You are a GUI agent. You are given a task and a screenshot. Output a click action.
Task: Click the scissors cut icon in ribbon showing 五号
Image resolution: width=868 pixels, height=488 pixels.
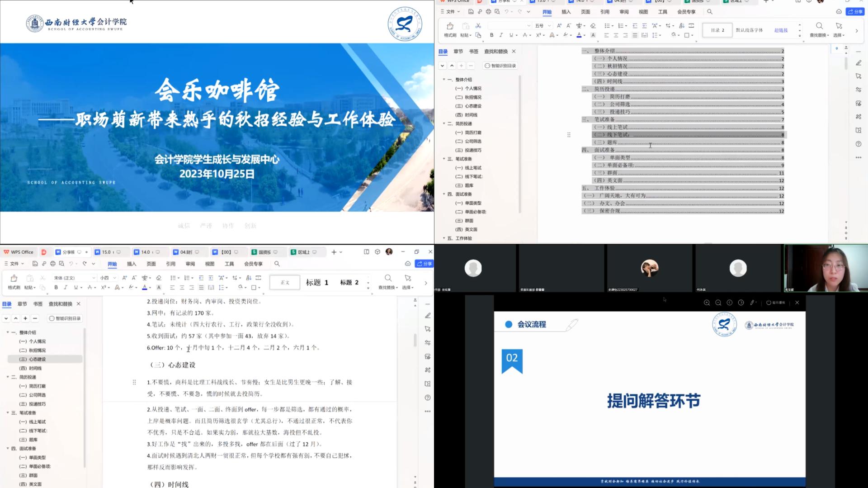point(478,26)
